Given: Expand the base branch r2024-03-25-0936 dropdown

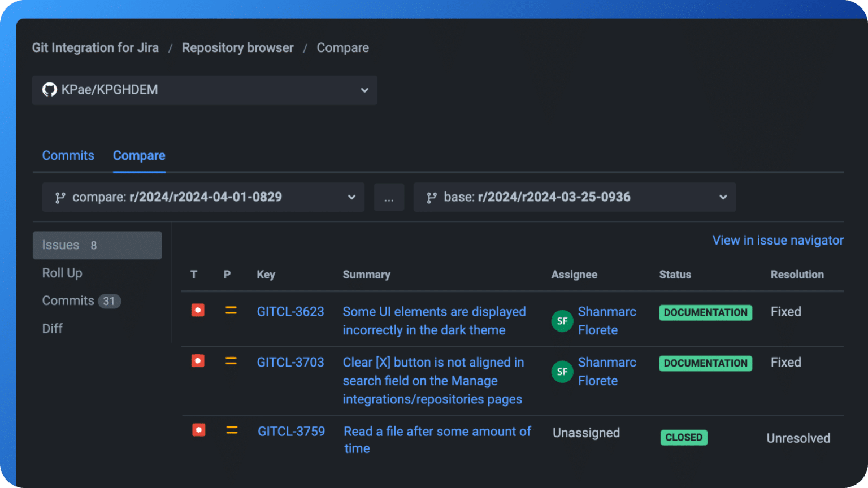Looking at the screenshot, I should coord(575,197).
